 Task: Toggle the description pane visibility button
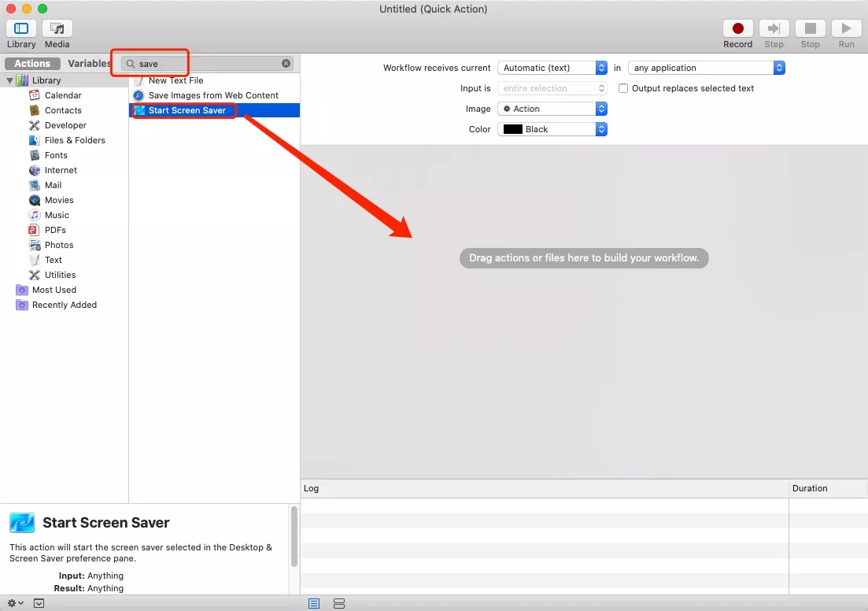(39, 603)
